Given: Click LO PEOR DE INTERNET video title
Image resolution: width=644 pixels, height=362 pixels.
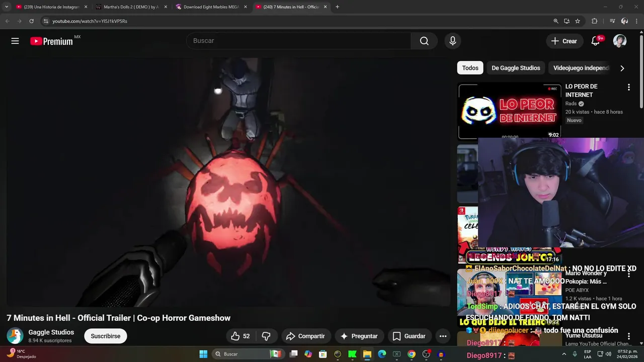Looking at the screenshot, I should [582, 90].
